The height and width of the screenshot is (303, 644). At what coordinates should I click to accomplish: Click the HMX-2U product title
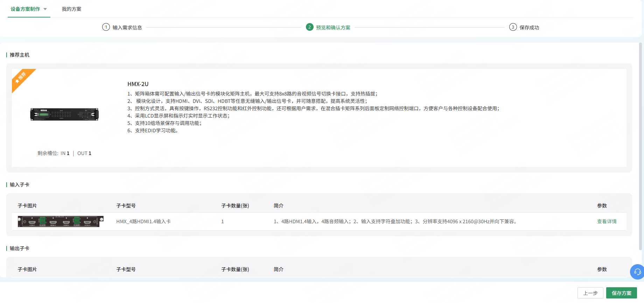click(138, 84)
